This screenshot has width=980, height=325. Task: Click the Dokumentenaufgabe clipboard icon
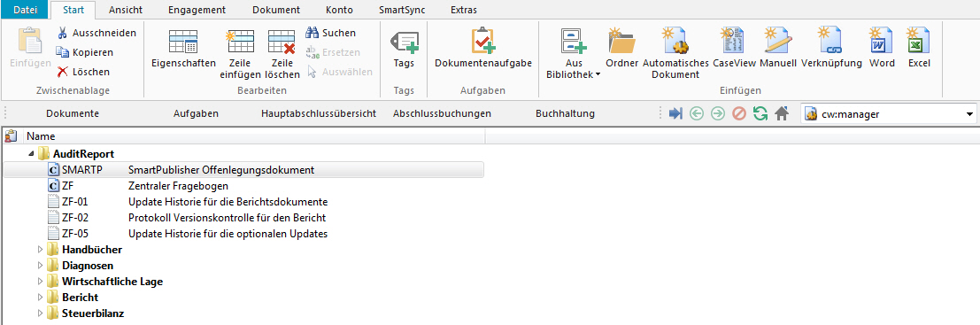click(483, 42)
